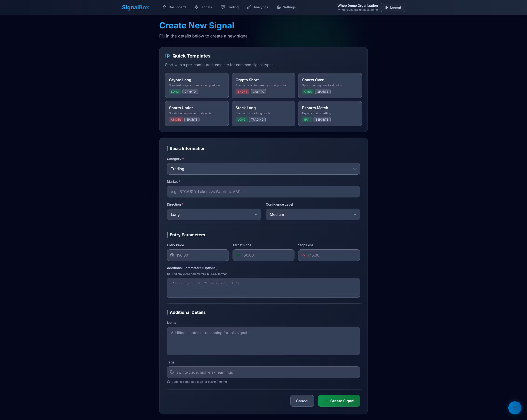This screenshot has height=420, width=527.
Task: Click the Quick Templates header icon
Action: click(x=168, y=56)
